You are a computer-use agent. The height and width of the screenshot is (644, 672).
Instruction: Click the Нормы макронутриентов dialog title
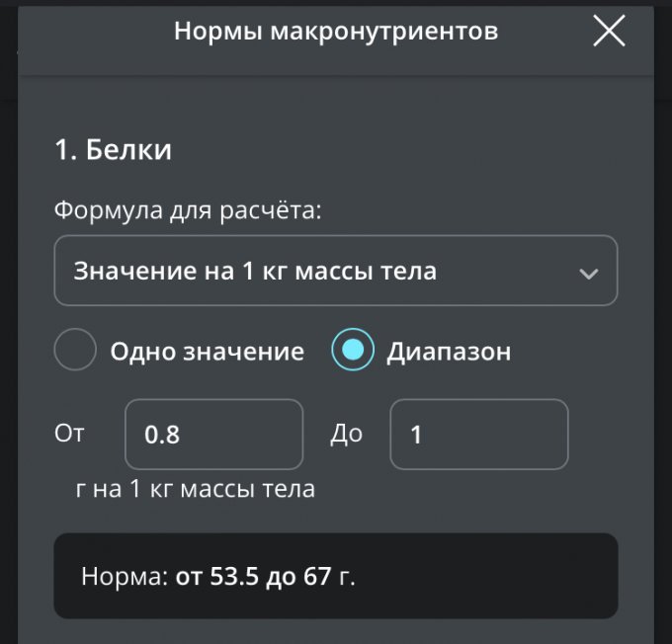click(336, 32)
